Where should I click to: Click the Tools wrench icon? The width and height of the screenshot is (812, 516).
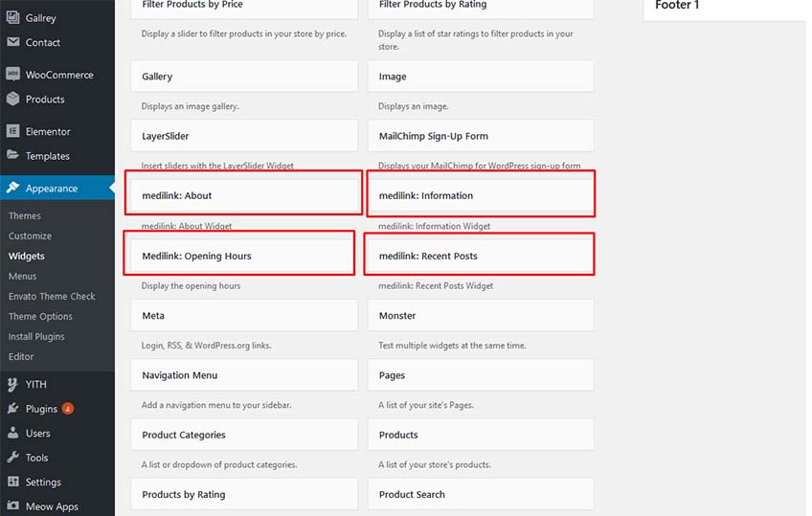pos(13,457)
